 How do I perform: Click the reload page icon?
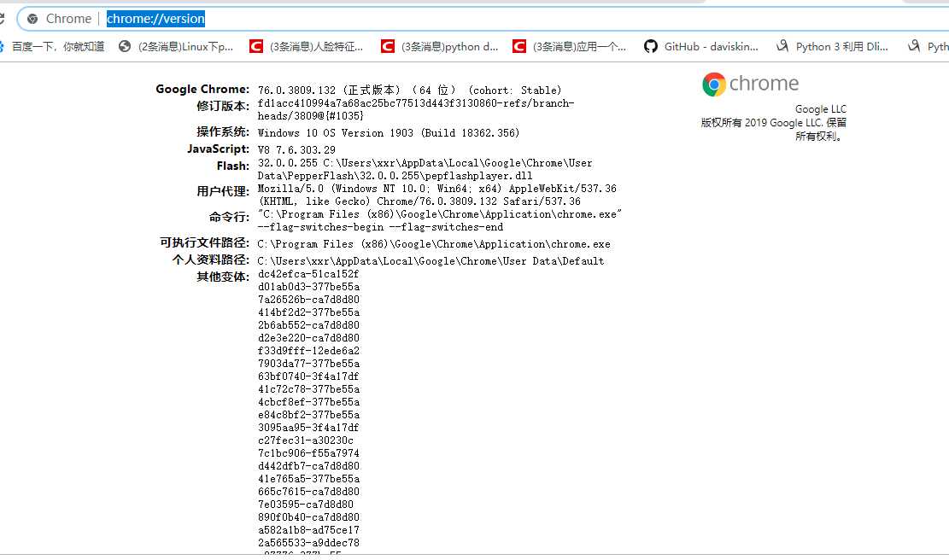pyautogui.click(x=2, y=19)
